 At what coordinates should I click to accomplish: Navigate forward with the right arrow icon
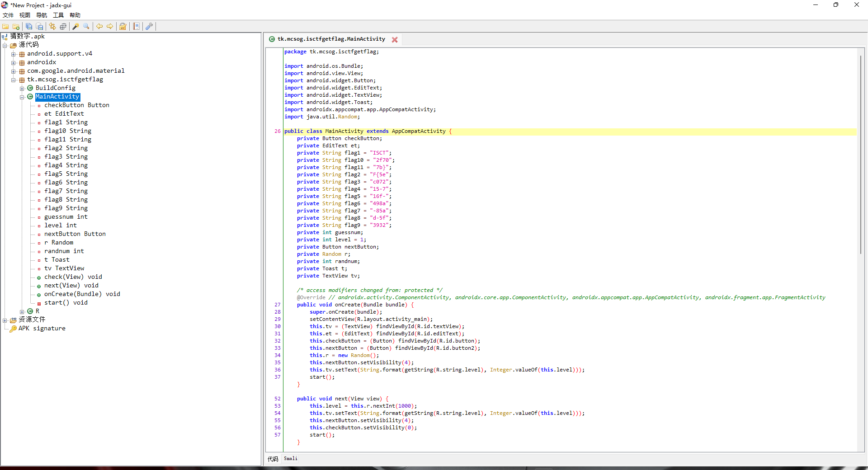(110, 27)
